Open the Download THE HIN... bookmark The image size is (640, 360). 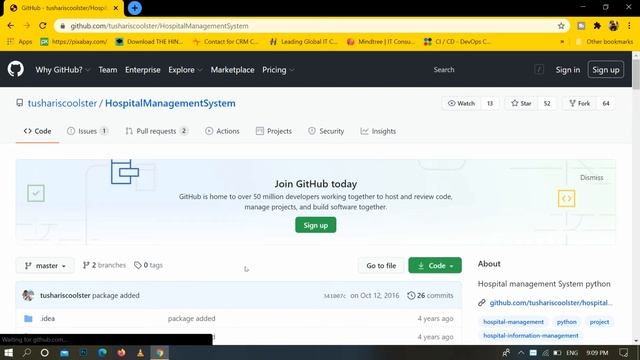click(x=149, y=42)
